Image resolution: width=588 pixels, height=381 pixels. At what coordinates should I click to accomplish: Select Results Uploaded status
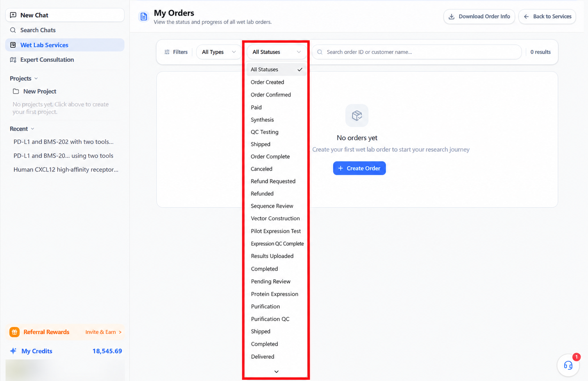click(x=276, y=256)
